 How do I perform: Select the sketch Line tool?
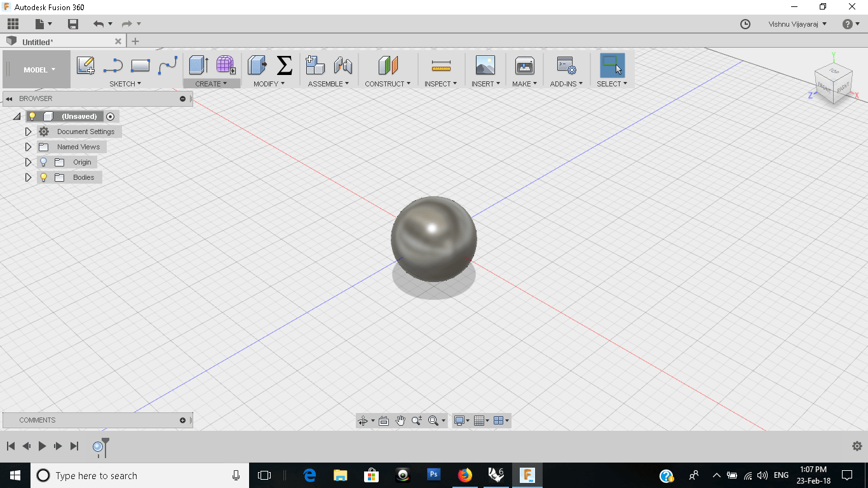point(113,65)
